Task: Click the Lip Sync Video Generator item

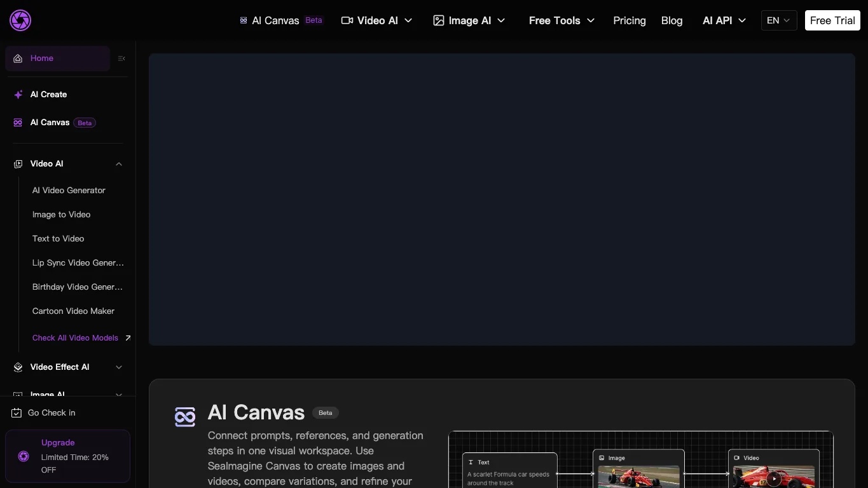Action: (78, 263)
